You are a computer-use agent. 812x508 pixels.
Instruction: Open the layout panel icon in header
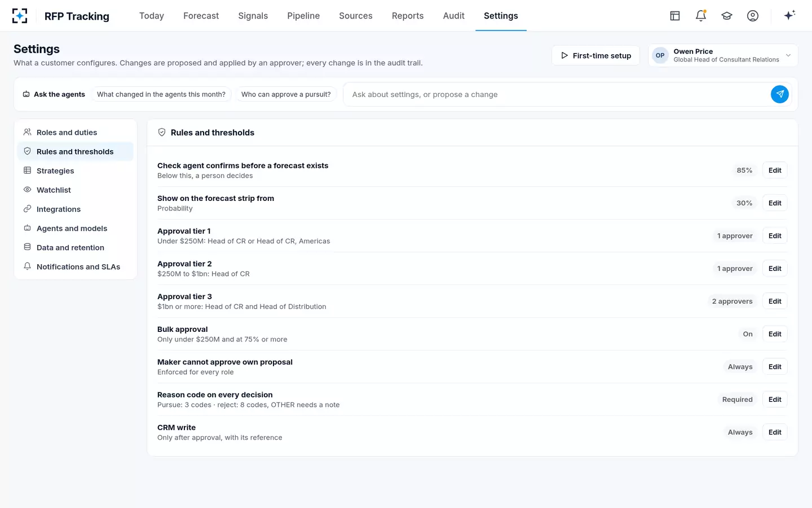pos(675,16)
